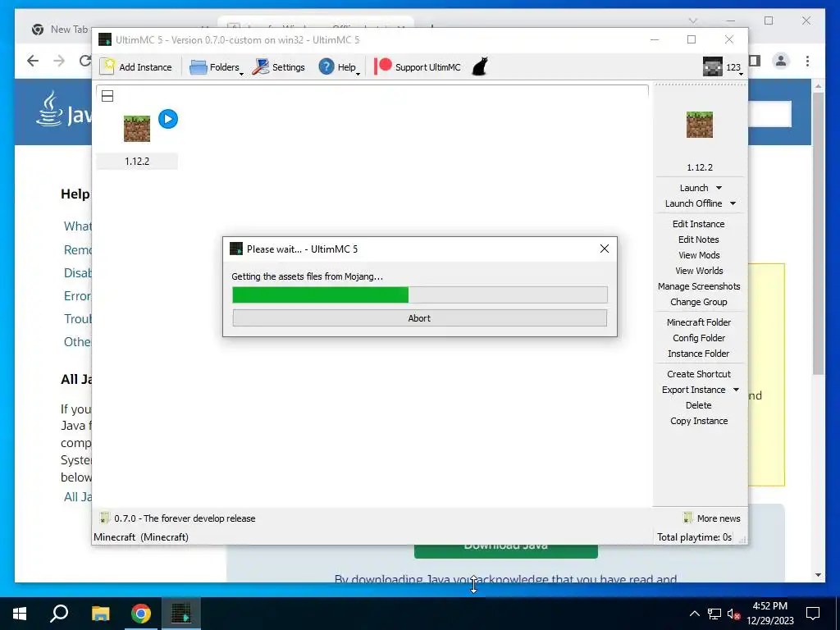Open Chrome three-dot menu
Image resolution: width=840 pixels, height=630 pixels.
(807, 61)
